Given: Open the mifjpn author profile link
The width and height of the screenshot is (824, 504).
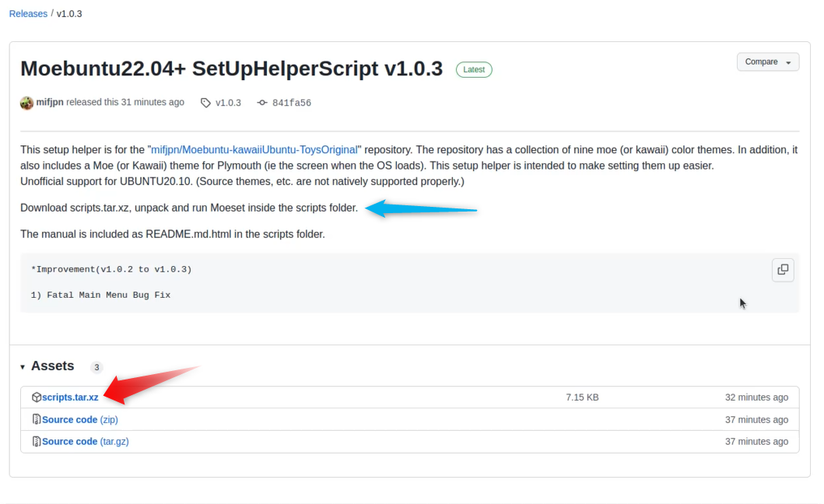Looking at the screenshot, I should tap(50, 102).
